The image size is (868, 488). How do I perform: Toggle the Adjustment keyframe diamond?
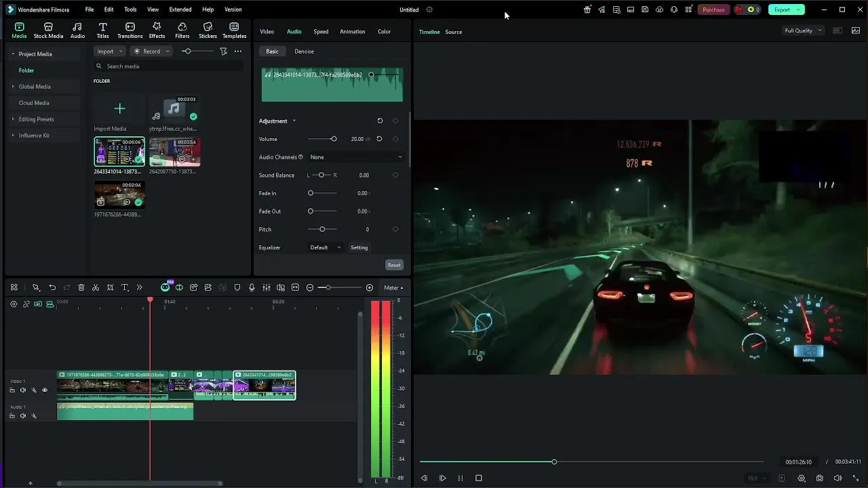click(395, 121)
